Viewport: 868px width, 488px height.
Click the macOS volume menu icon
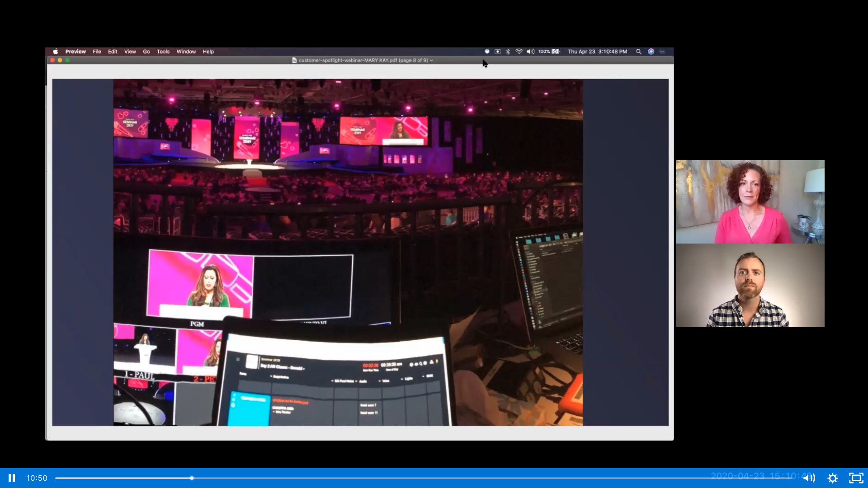(x=530, y=52)
